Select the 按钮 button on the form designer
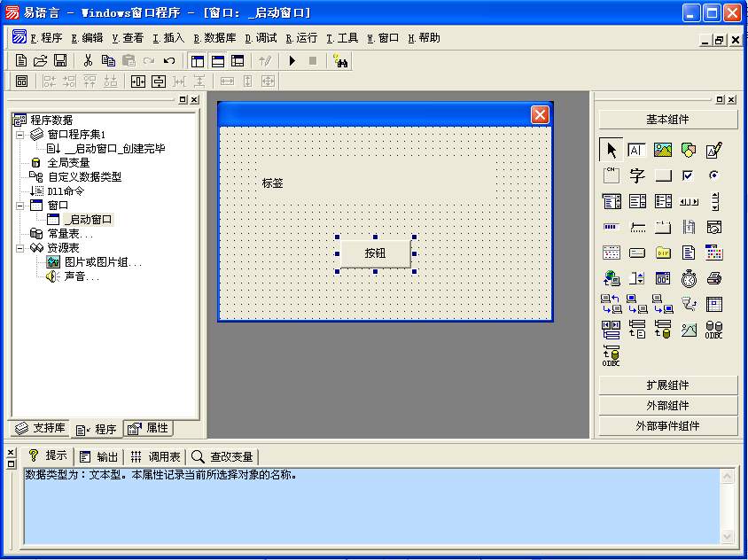 [x=376, y=253]
